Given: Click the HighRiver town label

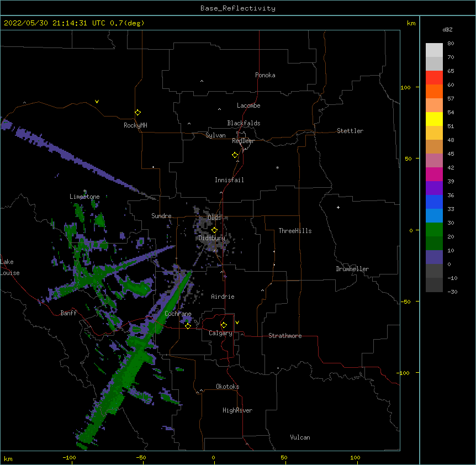Looking at the screenshot, I should tap(237, 410).
